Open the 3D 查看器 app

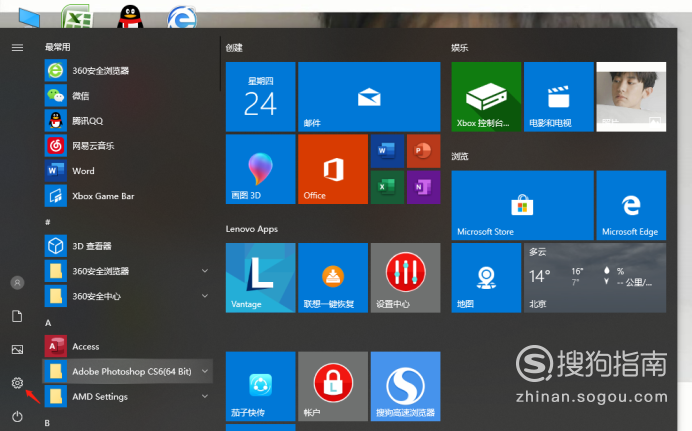pos(128,246)
